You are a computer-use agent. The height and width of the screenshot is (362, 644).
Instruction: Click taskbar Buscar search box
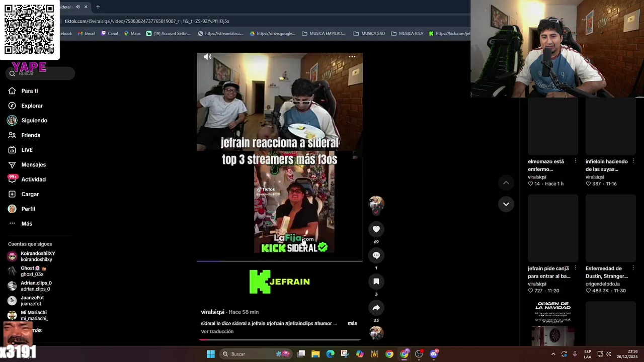[x=257, y=354]
